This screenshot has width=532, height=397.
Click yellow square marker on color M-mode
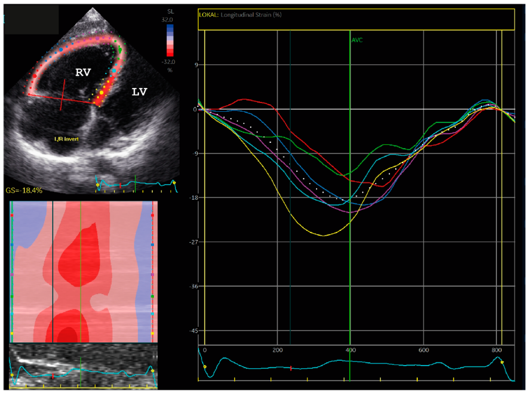12,333
